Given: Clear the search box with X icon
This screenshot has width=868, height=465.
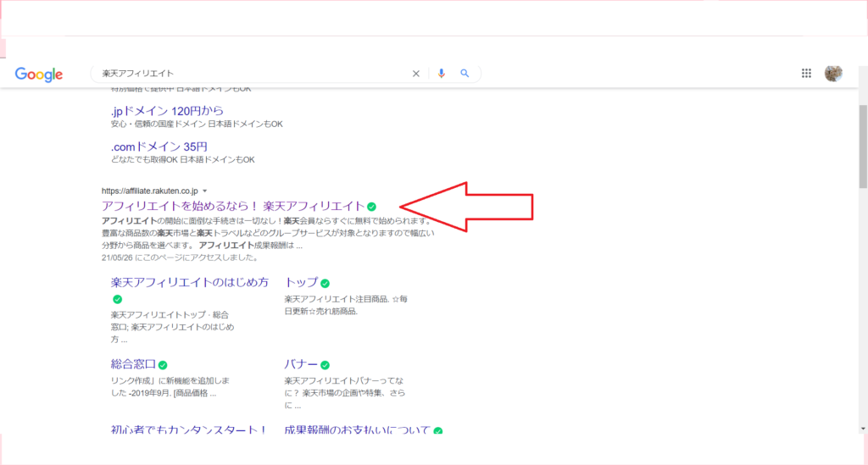Looking at the screenshot, I should tap(415, 74).
